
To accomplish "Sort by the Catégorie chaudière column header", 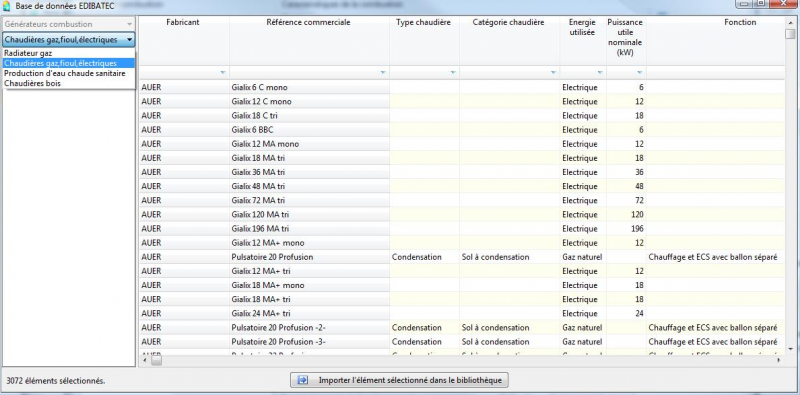I will [x=509, y=41].
